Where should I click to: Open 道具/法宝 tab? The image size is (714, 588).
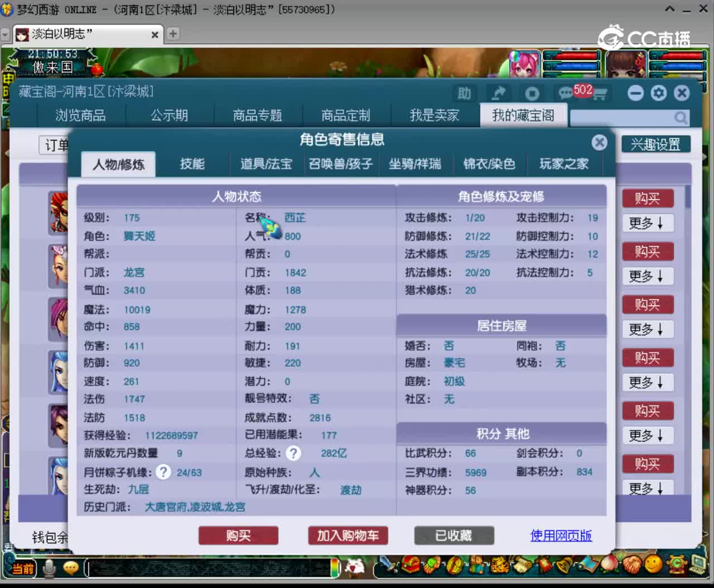point(266,164)
